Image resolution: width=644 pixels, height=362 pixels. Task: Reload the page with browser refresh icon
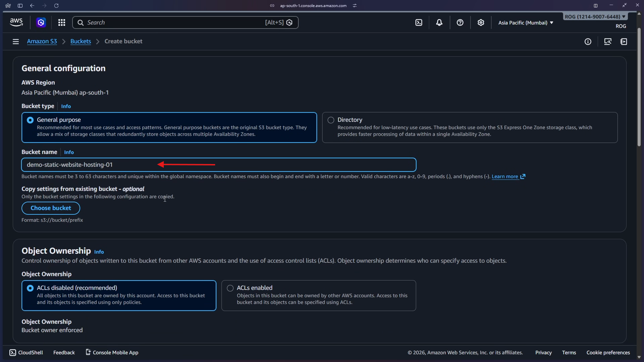point(56,6)
